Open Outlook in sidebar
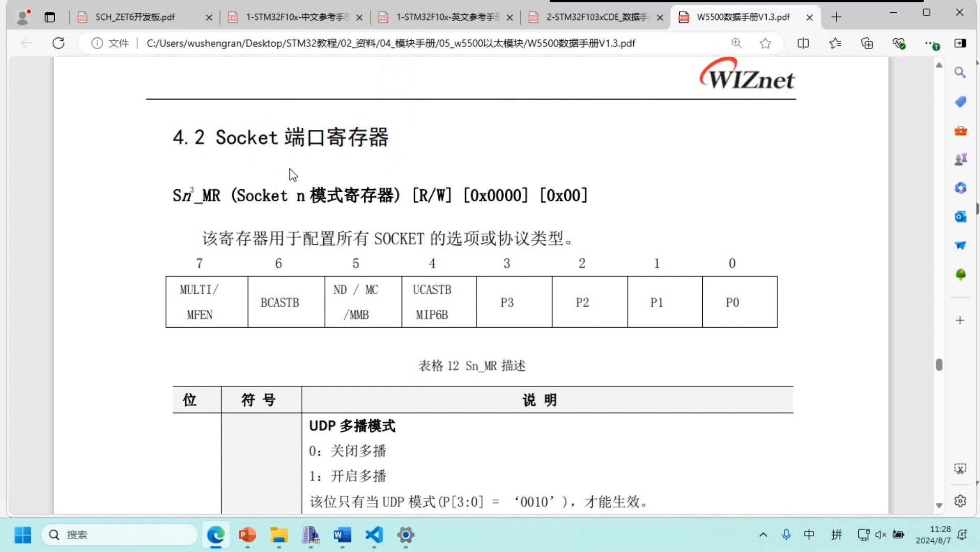The height and width of the screenshot is (552, 980). [960, 217]
